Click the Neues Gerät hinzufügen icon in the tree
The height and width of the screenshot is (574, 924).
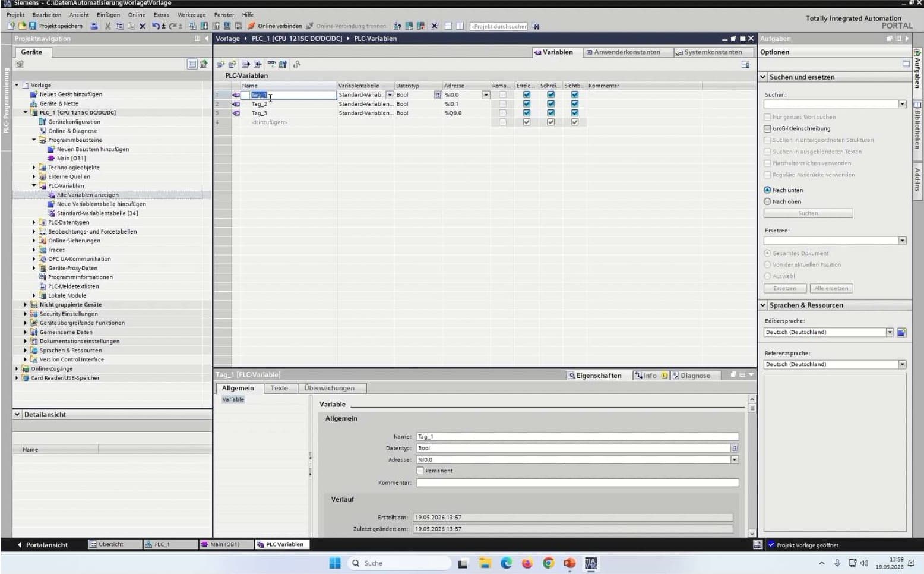pos(34,94)
